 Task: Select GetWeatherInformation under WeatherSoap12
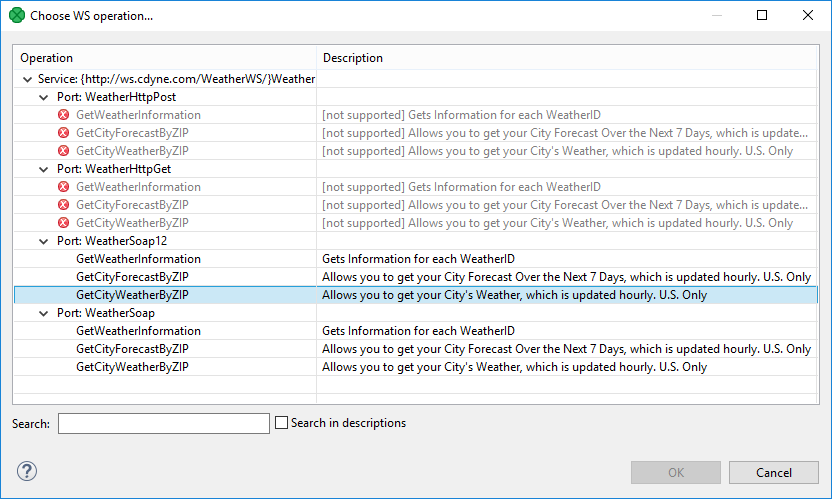click(138, 259)
